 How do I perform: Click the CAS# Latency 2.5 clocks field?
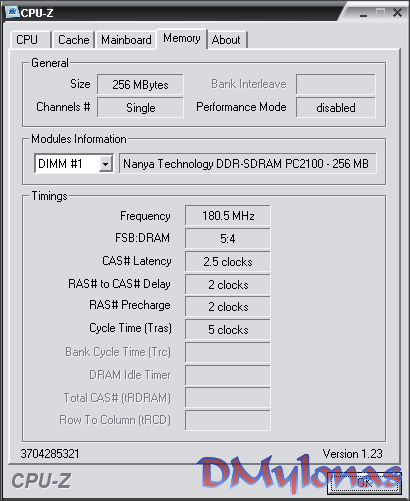point(228,262)
